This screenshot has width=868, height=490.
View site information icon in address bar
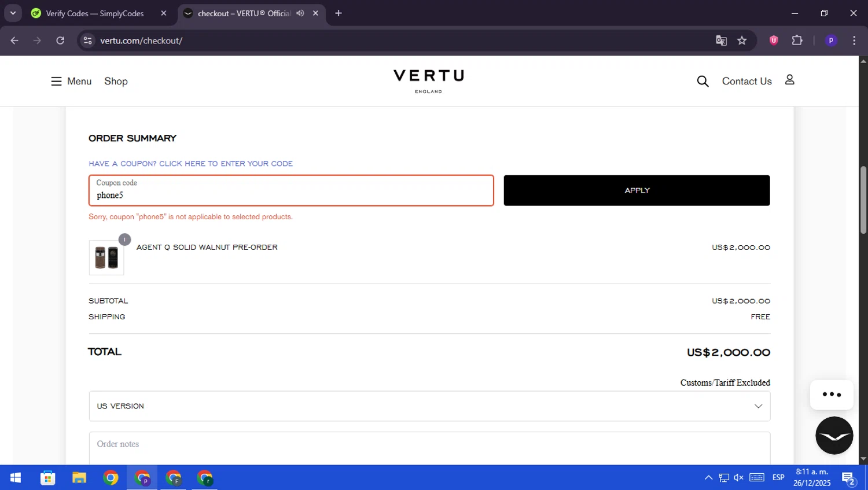(87, 40)
